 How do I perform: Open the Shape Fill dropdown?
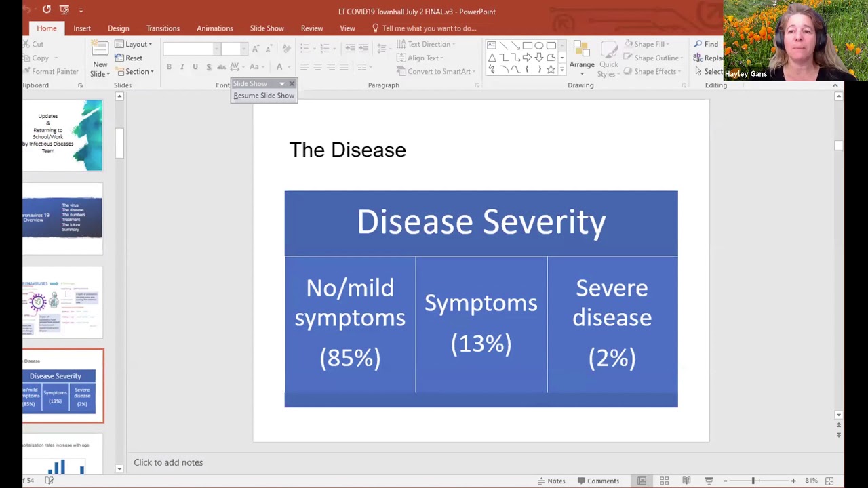coord(648,44)
